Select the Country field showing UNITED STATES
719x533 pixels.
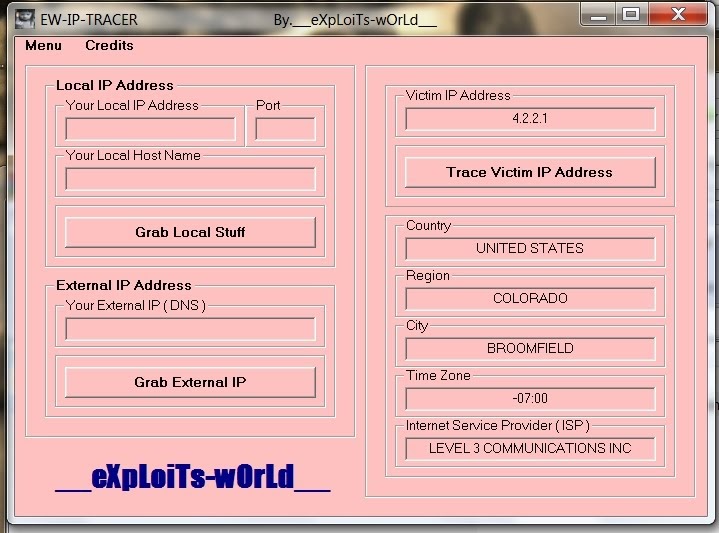(530, 249)
